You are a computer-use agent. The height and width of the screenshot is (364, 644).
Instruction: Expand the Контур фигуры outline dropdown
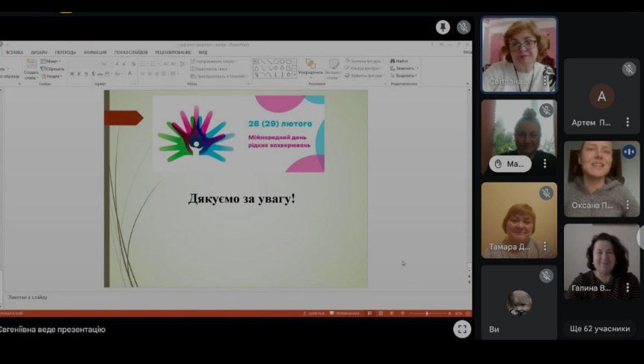coord(363,68)
